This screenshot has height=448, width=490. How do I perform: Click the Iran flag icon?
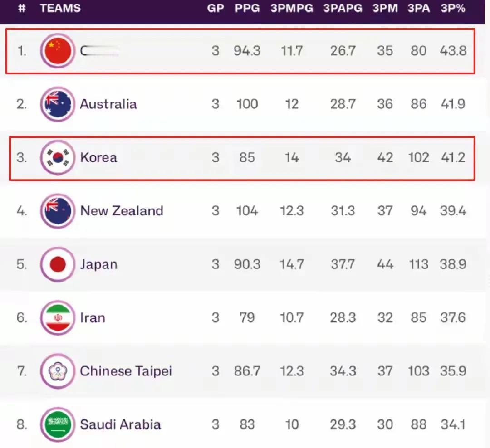point(58,318)
